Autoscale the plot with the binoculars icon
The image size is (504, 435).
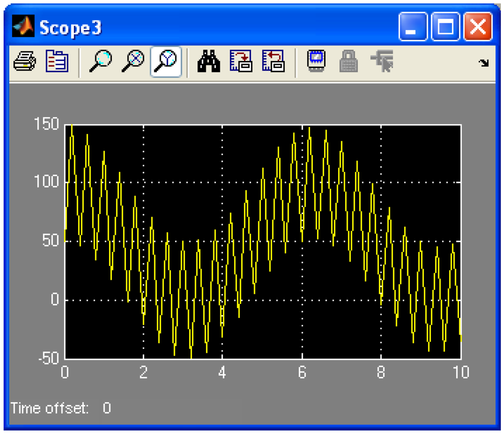click(x=209, y=62)
